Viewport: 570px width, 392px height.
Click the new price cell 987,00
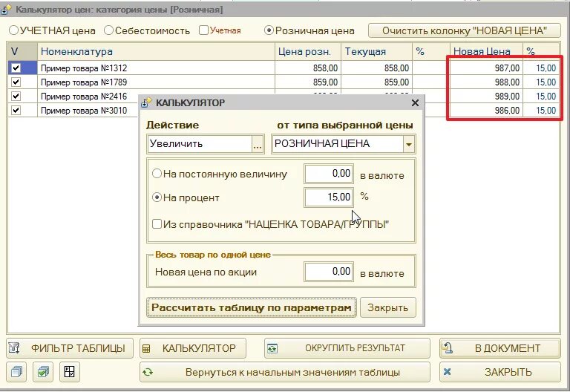(486, 68)
